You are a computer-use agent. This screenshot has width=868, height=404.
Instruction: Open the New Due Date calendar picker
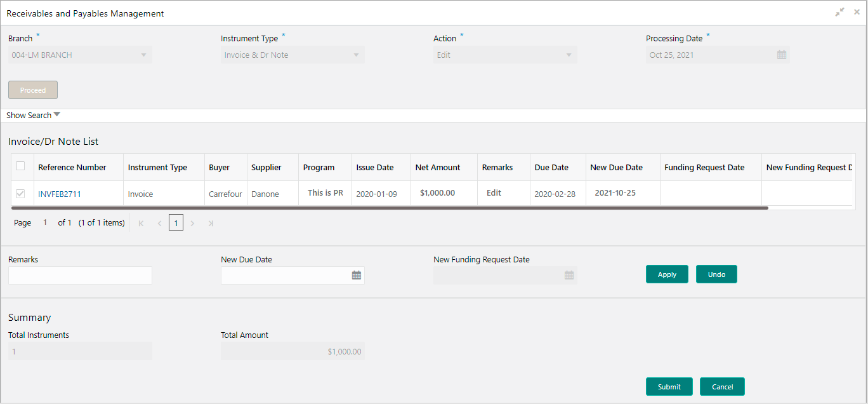[x=357, y=275]
